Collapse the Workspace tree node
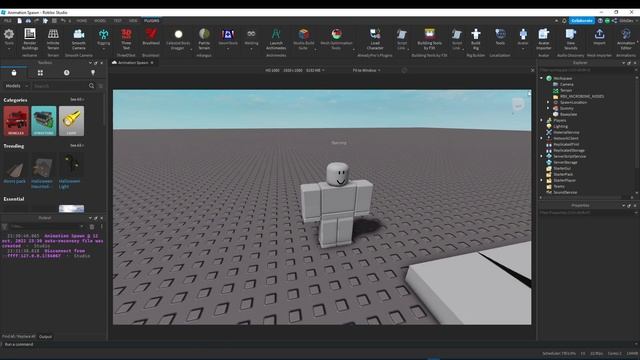The height and width of the screenshot is (360, 640). point(542,78)
